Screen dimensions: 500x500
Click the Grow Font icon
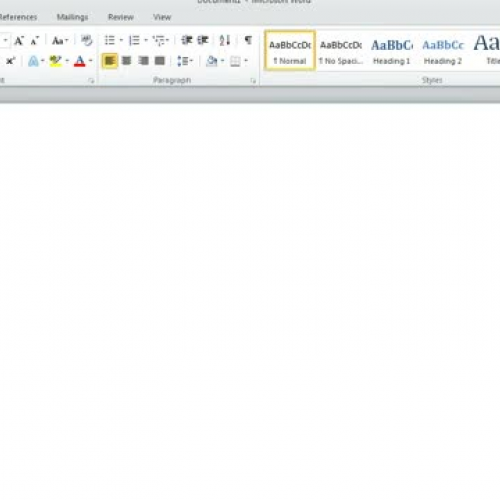point(19,41)
